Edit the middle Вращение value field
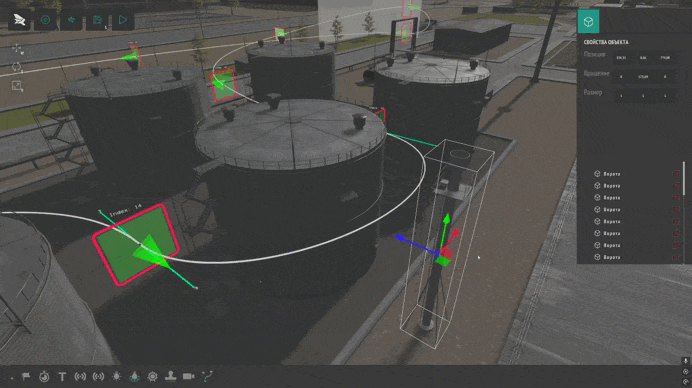This screenshot has width=692, height=388. tap(643, 77)
